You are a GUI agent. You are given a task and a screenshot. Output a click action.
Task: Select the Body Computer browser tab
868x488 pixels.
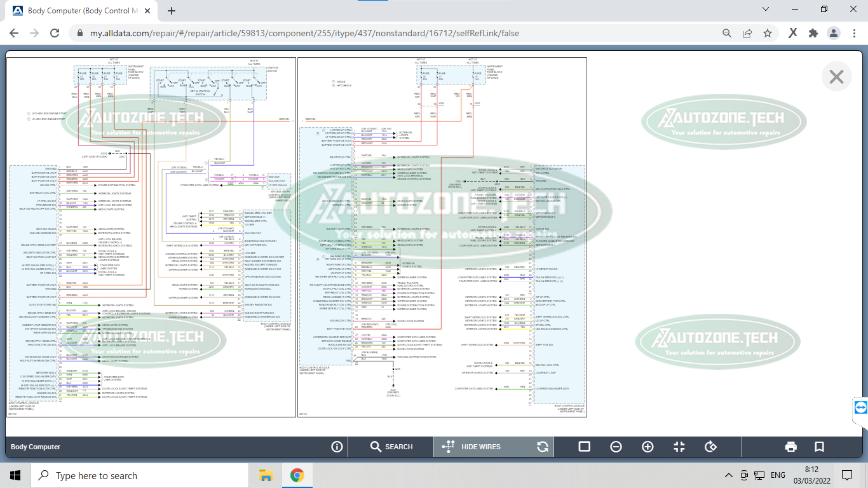click(83, 11)
